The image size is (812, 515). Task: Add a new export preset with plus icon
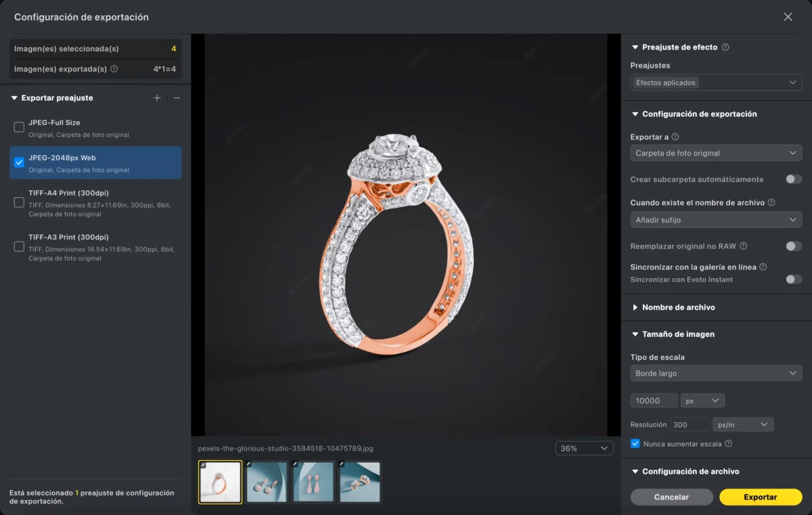pyautogui.click(x=157, y=98)
